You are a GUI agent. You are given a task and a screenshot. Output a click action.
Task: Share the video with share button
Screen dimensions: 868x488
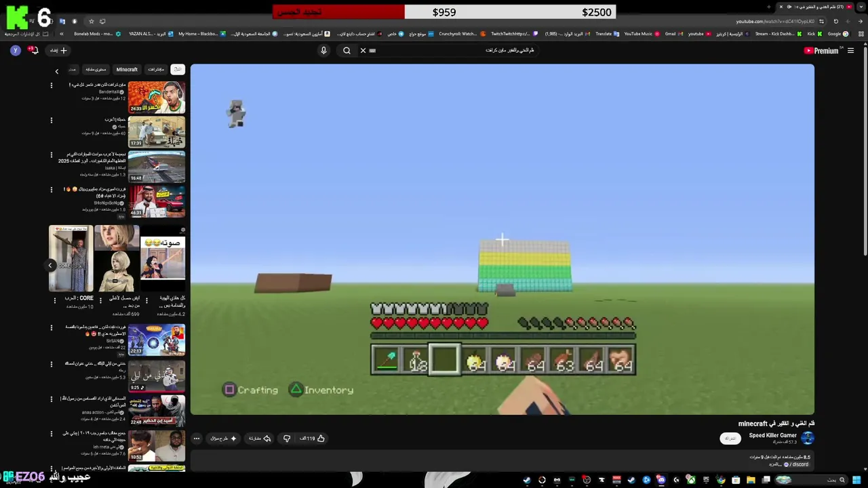click(260, 439)
